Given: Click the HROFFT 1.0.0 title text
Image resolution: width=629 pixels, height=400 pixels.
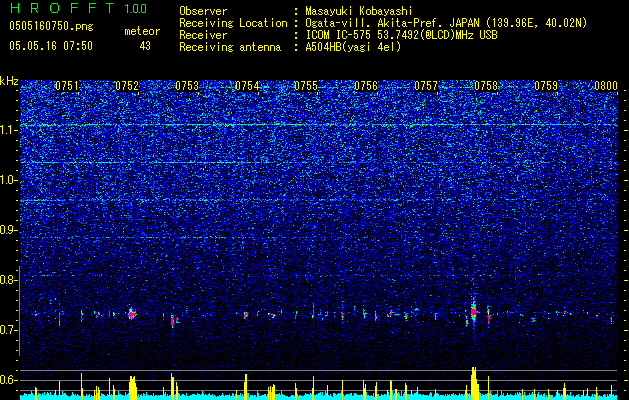Looking at the screenshot, I should tap(78, 8).
